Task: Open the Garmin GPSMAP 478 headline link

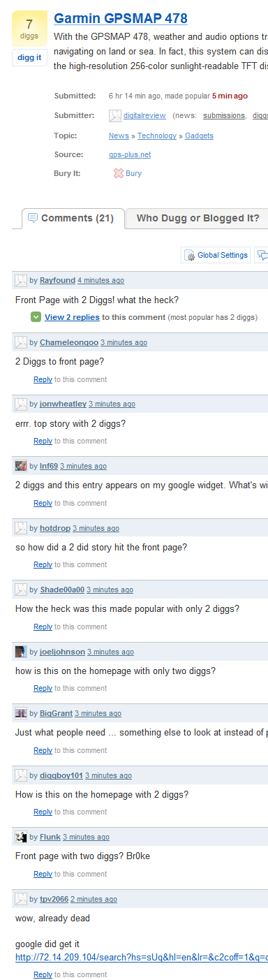Action: (x=121, y=19)
